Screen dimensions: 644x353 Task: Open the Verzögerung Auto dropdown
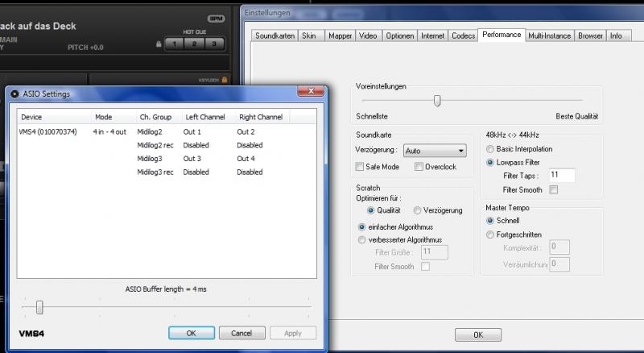coord(435,151)
